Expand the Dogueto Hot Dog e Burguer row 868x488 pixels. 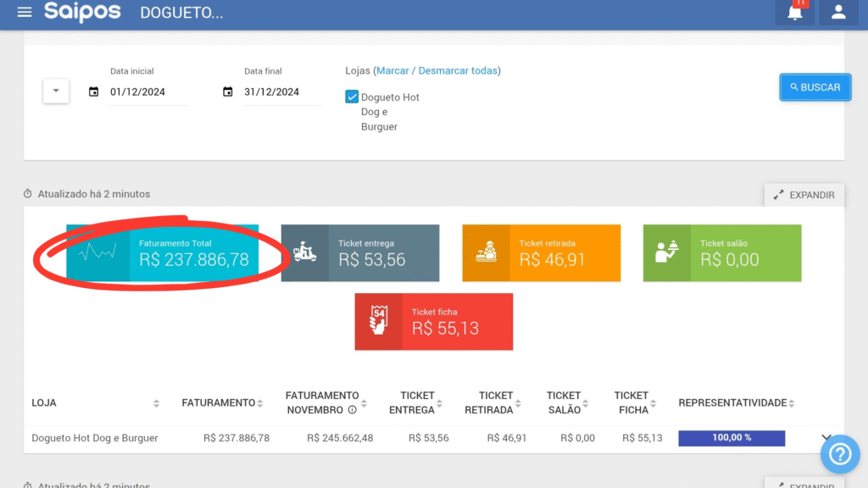(826, 438)
